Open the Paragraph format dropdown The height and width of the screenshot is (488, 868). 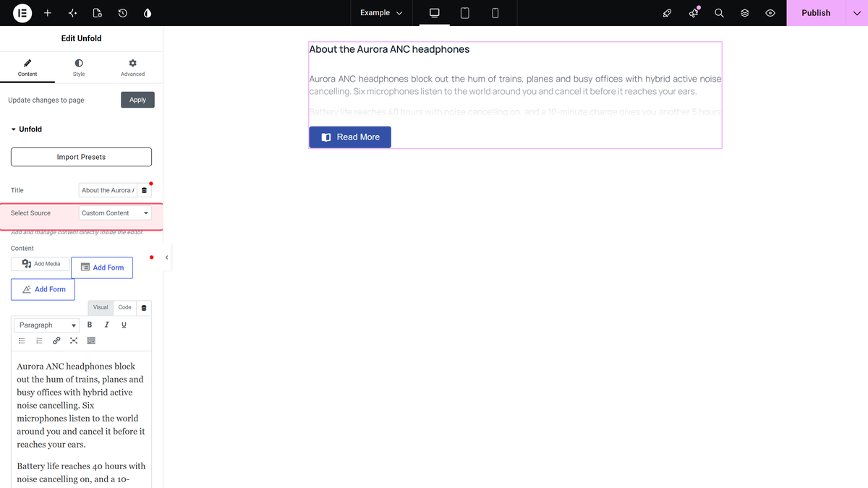coord(47,325)
